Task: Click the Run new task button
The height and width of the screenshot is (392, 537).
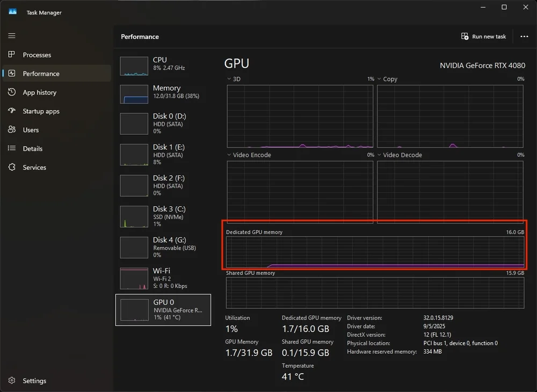Action: (483, 37)
